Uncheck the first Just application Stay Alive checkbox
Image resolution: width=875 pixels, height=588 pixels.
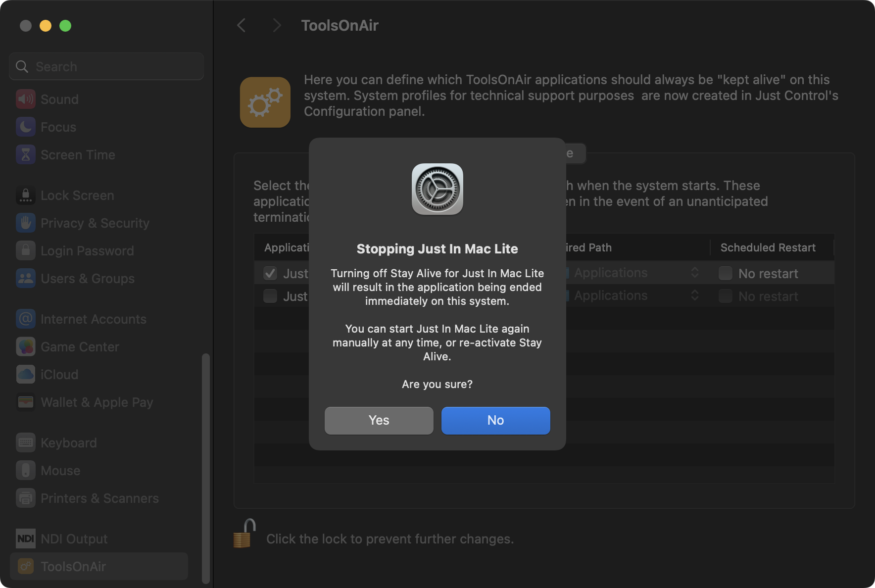click(270, 273)
